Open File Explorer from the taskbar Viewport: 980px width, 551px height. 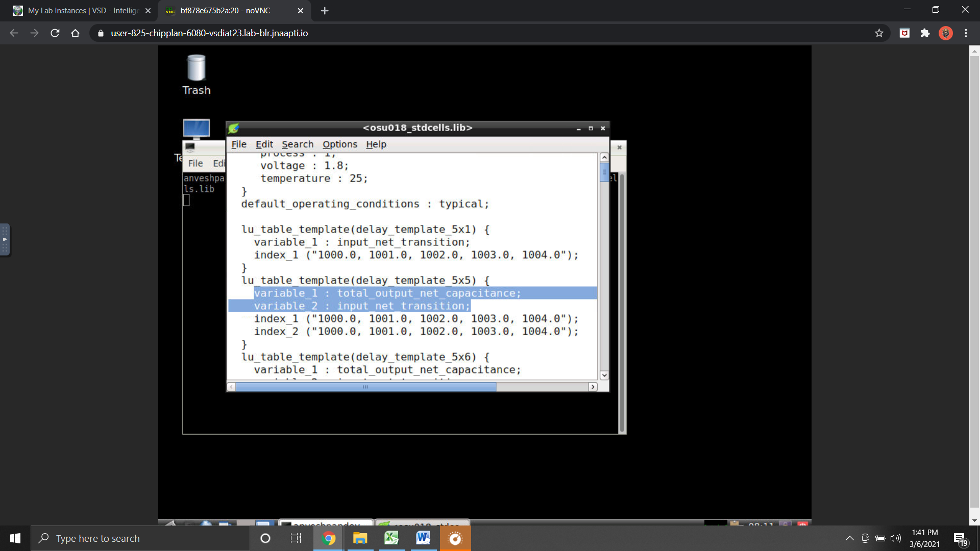(360, 538)
